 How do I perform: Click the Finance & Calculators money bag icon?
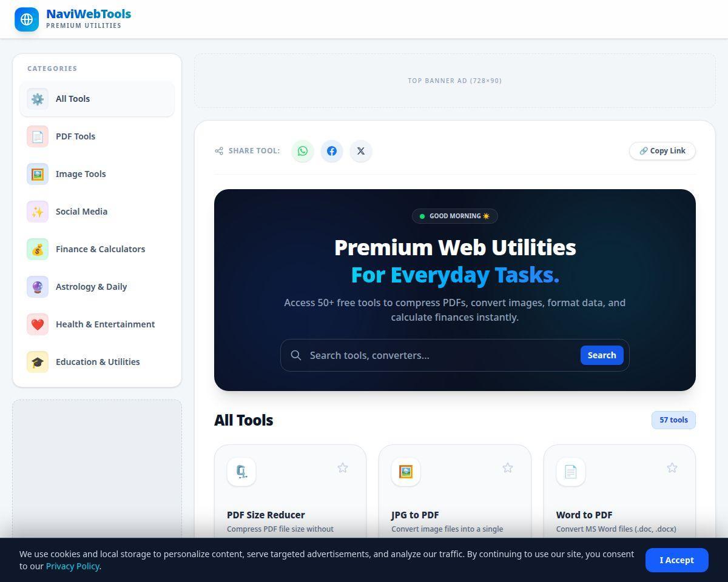(38, 249)
